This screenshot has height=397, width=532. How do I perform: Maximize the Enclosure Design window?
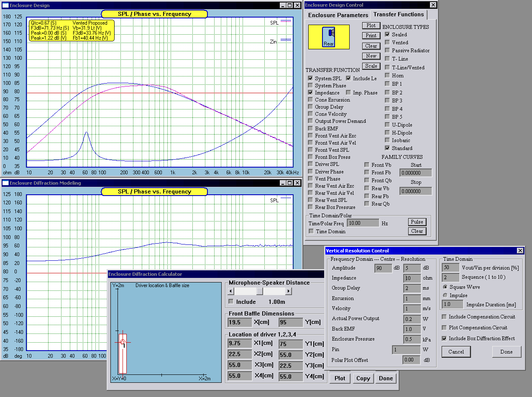[x=289, y=5]
